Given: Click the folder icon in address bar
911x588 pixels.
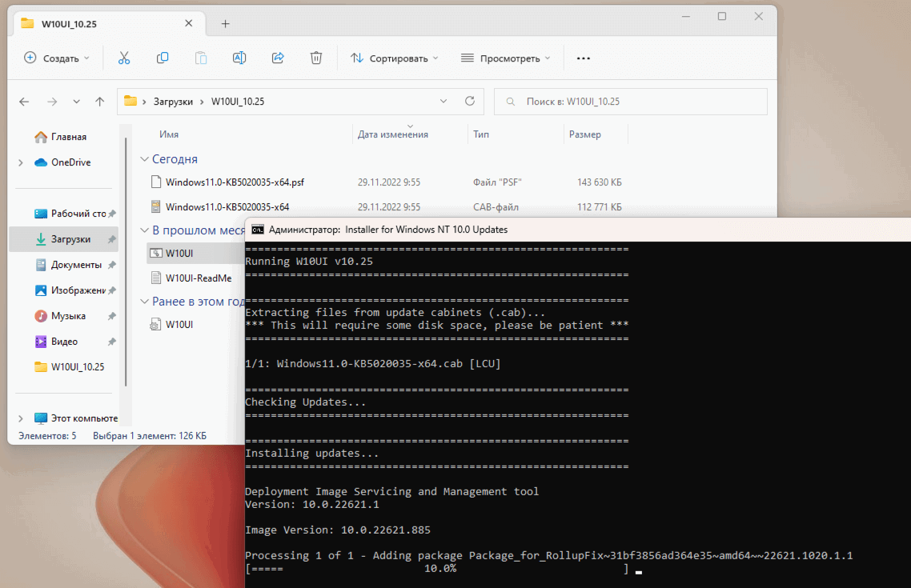Looking at the screenshot, I should [130, 101].
